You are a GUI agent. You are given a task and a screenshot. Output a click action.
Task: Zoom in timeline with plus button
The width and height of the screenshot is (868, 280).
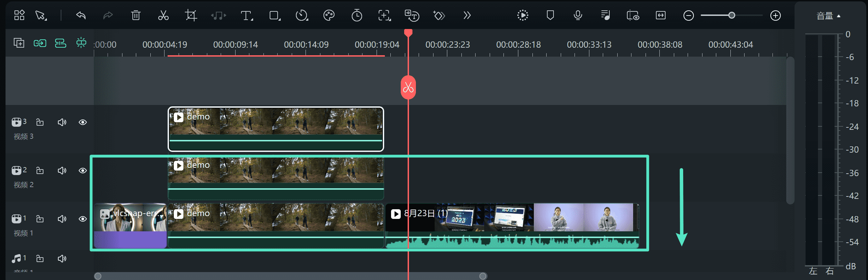776,16
